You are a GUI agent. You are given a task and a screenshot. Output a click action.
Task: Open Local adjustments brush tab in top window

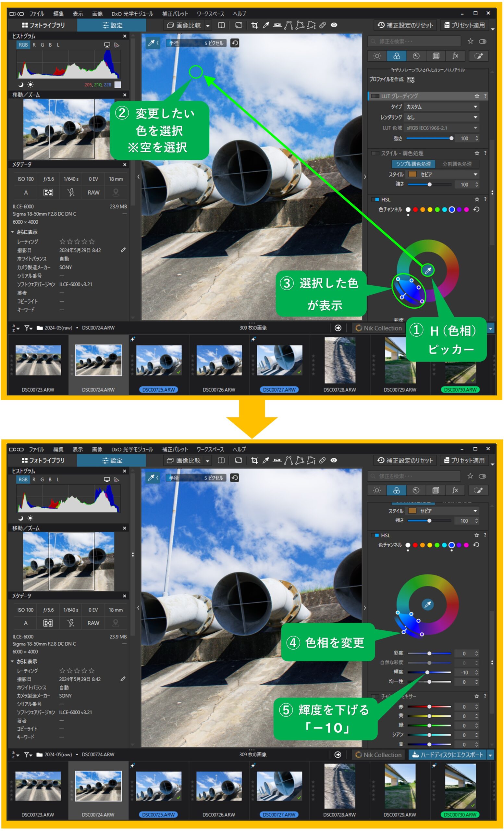pyautogui.click(x=478, y=56)
